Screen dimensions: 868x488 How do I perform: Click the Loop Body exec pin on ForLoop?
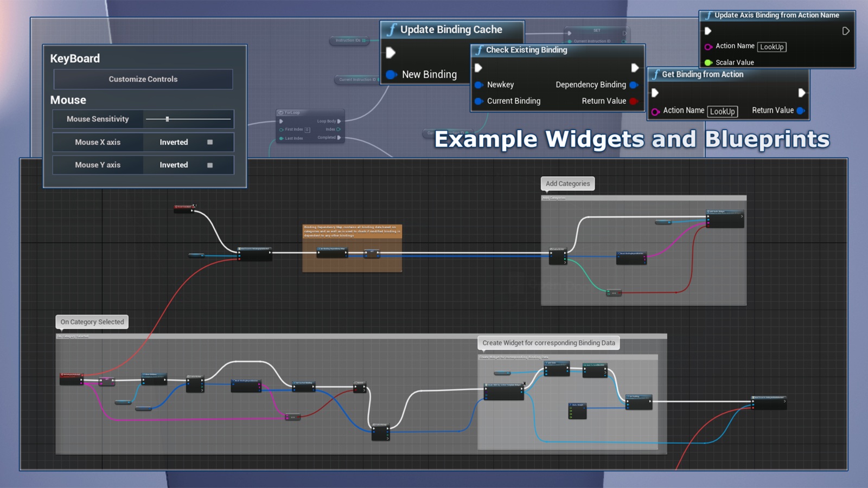point(340,121)
